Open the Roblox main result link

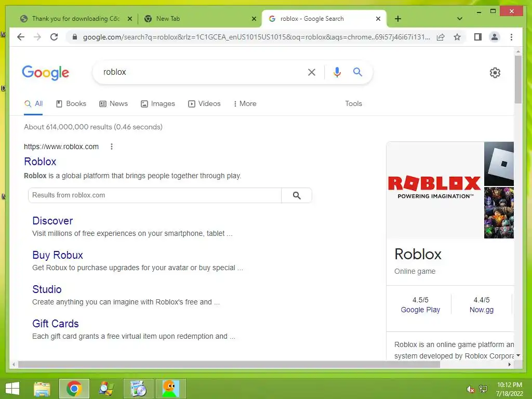pos(40,162)
